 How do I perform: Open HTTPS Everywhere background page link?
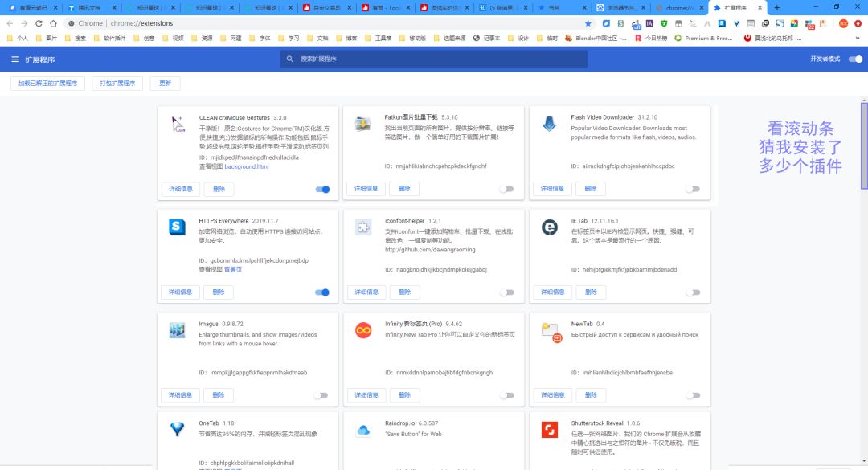[233, 270]
